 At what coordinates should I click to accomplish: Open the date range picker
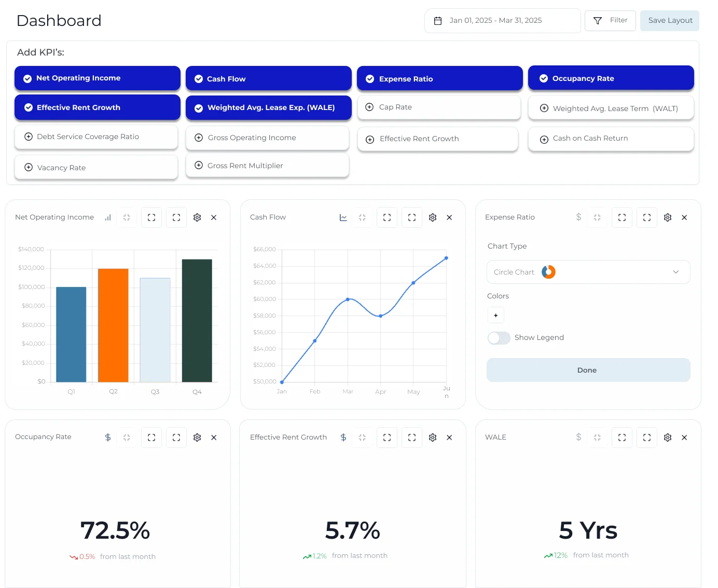pos(502,21)
